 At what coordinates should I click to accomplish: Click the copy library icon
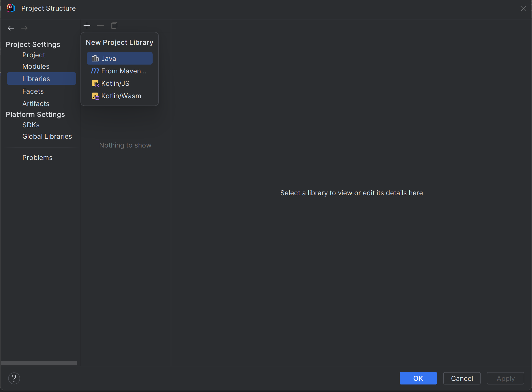[x=114, y=25]
